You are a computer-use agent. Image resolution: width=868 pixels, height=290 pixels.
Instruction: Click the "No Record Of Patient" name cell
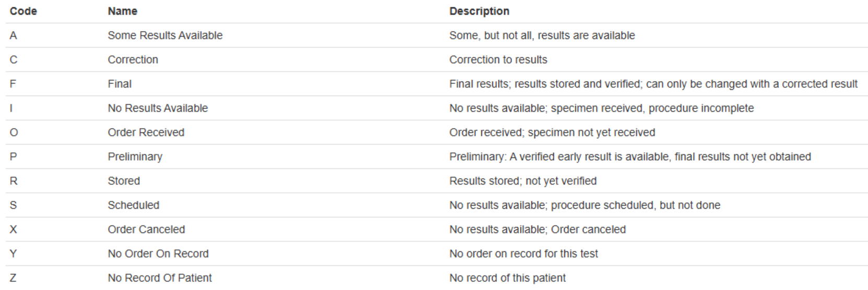point(160,278)
